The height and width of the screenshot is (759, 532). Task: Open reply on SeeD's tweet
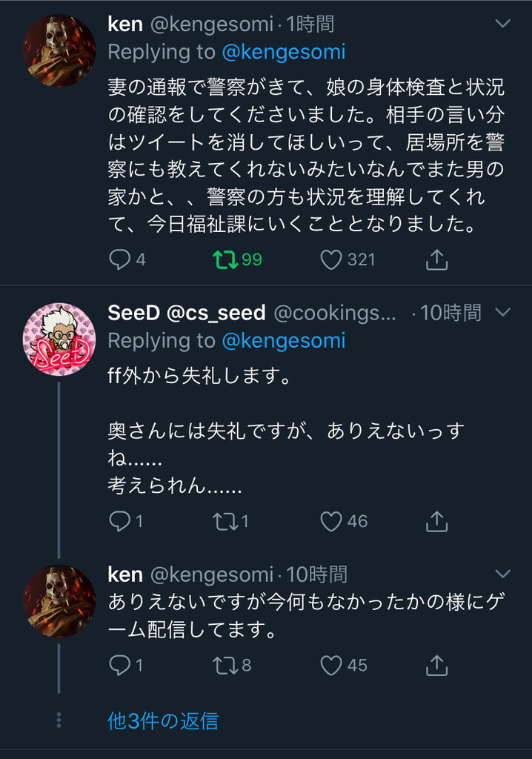[x=119, y=521]
